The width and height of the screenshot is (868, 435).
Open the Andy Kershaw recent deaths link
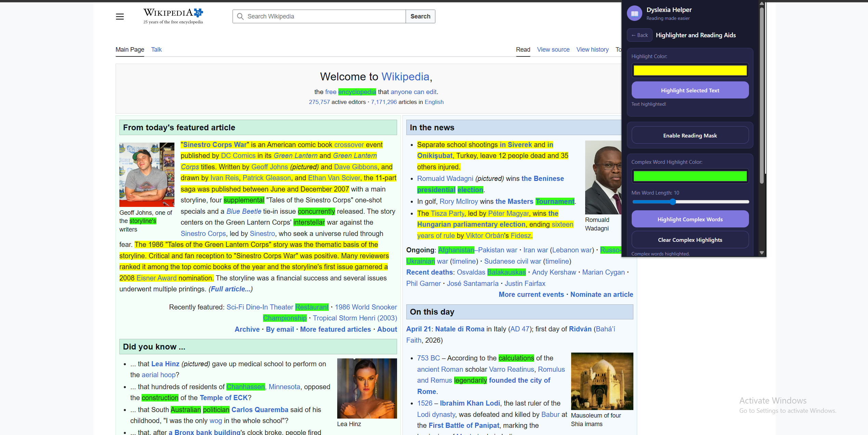tap(554, 272)
